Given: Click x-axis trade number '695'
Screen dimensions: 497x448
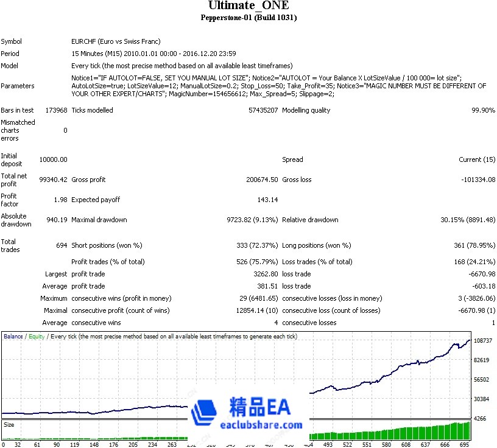Looking at the screenshot, I should click(x=464, y=445).
